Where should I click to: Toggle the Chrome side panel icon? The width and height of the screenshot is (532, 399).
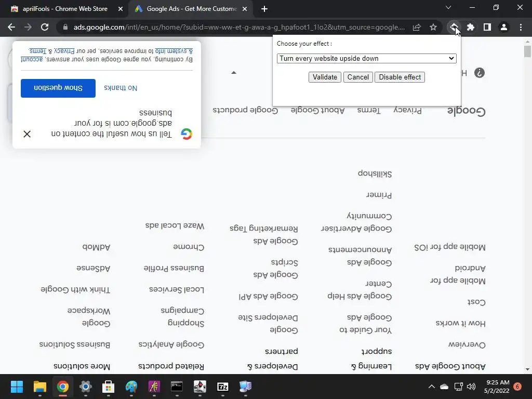[x=487, y=27]
